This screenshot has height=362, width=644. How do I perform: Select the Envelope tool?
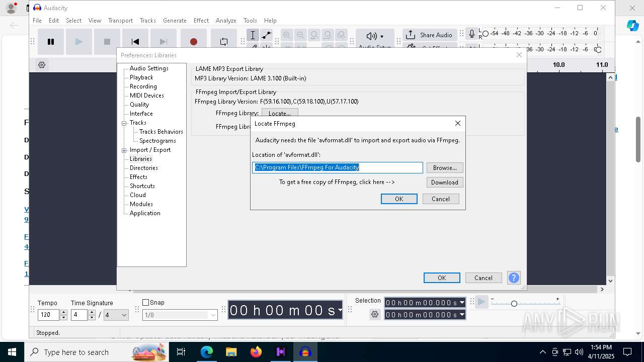267,35
